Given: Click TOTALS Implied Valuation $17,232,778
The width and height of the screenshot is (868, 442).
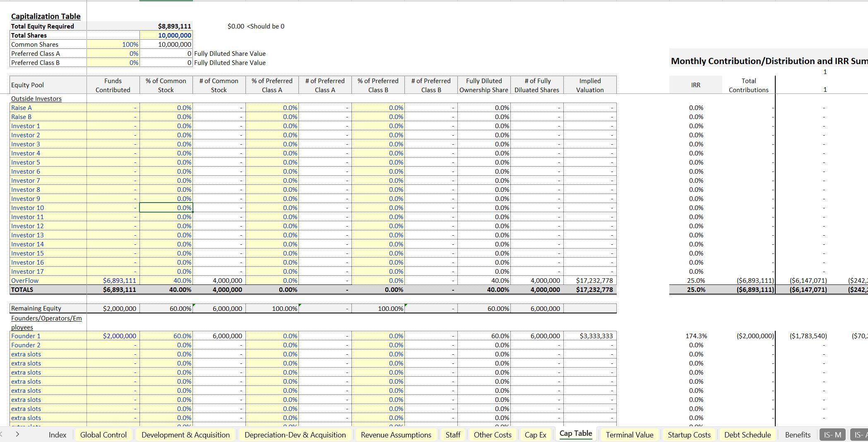Looking at the screenshot, I should tap(590, 289).
